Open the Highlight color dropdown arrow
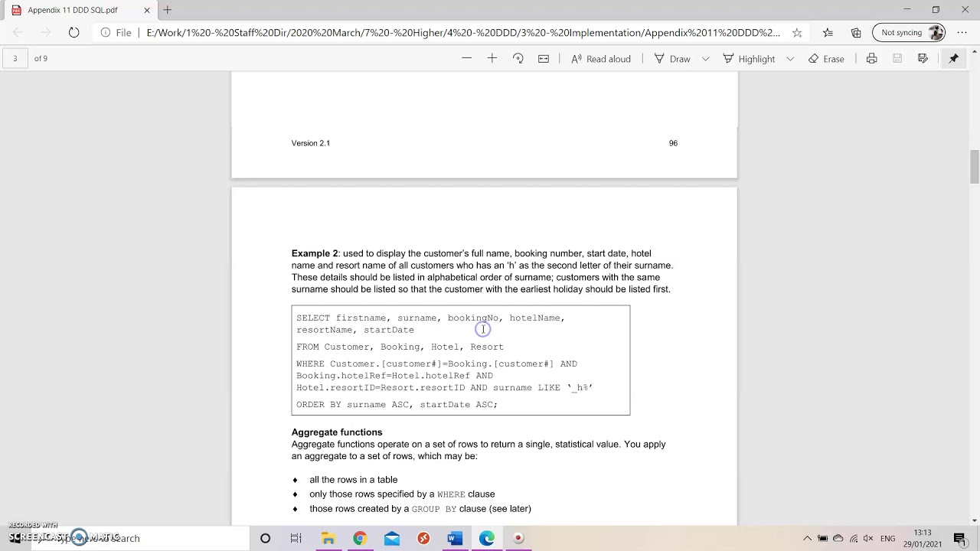The height and width of the screenshot is (551, 980). [790, 59]
